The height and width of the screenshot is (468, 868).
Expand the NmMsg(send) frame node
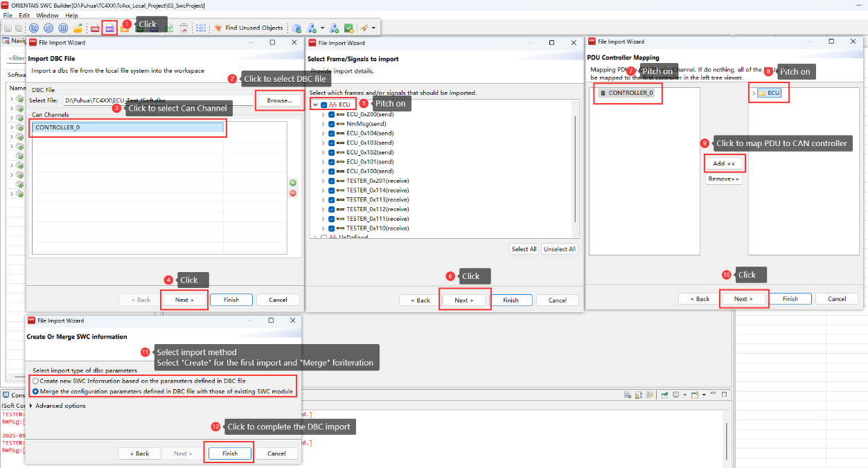[323, 124]
